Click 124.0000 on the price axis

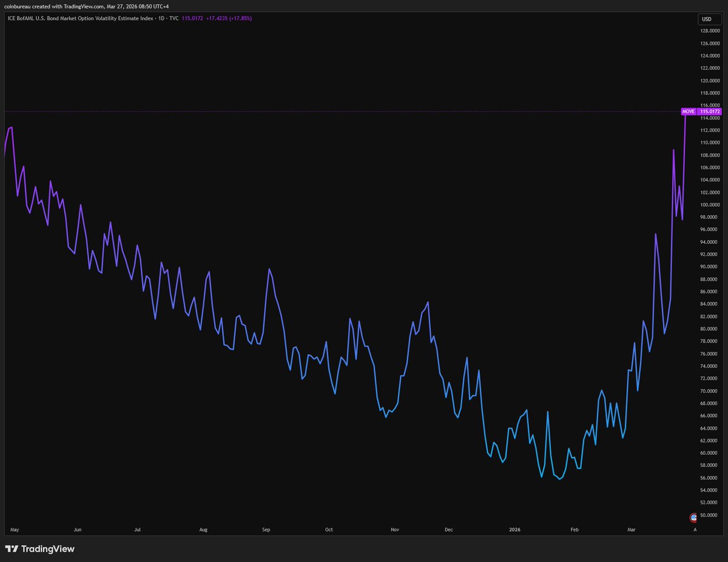coord(709,56)
